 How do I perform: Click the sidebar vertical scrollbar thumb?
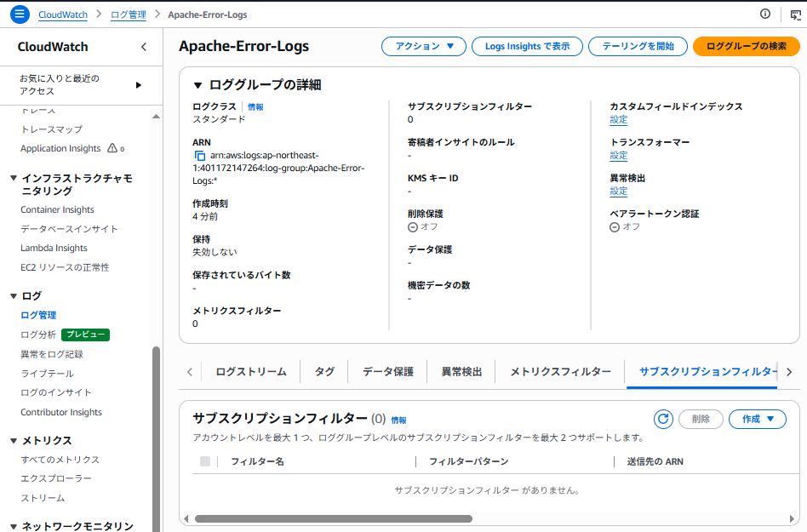tap(156, 439)
